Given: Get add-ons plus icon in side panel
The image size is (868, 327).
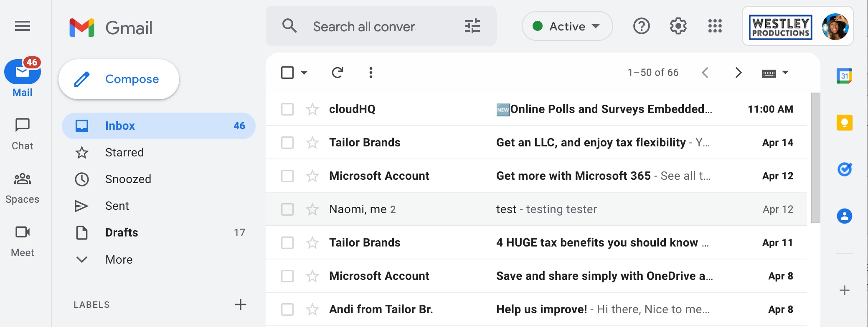Looking at the screenshot, I should point(844,290).
